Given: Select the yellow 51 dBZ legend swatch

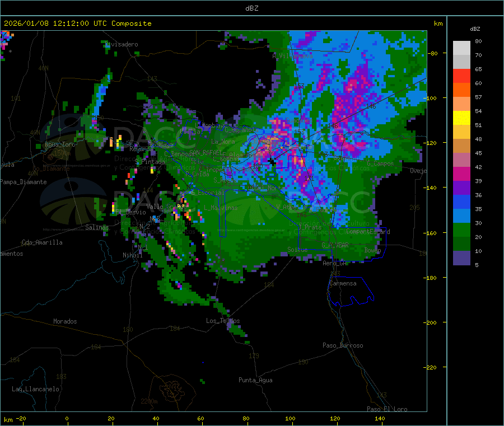Looking at the screenshot, I should [x=461, y=118].
